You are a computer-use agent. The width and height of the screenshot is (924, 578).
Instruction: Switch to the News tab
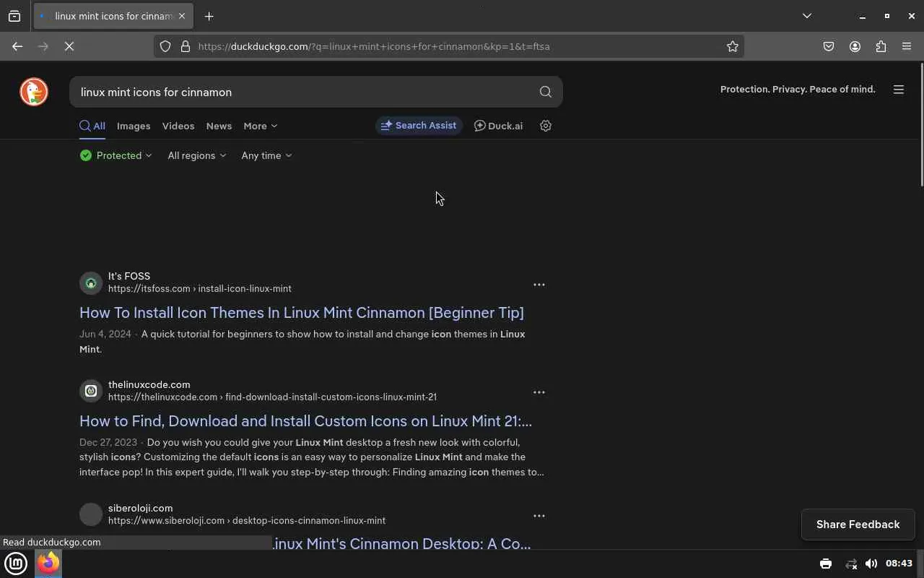coord(219,126)
